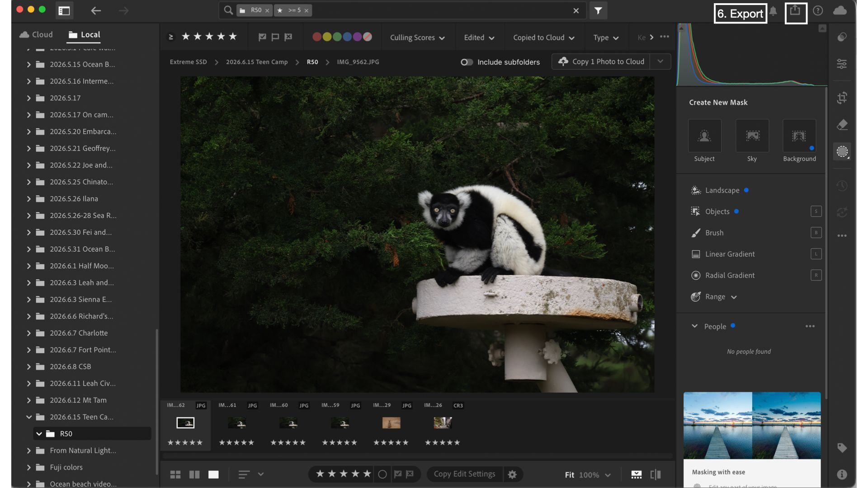Open Copy to Cloud options arrow

tap(660, 61)
